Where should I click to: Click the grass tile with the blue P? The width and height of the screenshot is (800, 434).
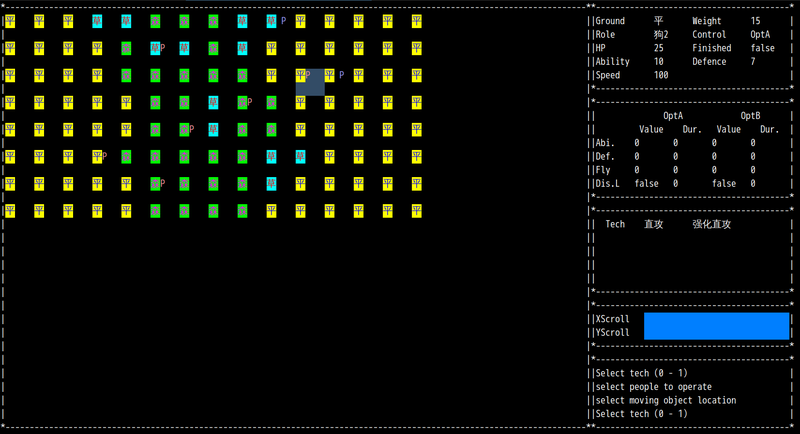[x=271, y=21]
